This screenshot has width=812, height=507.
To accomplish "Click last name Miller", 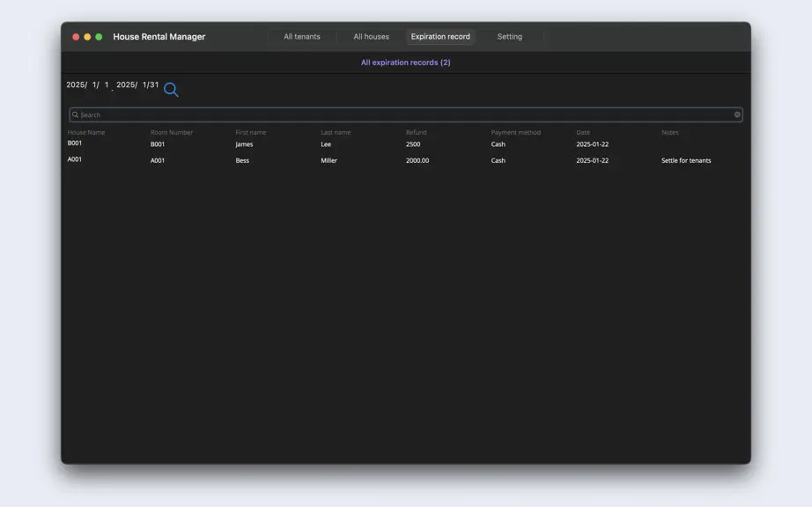I will [328, 160].
